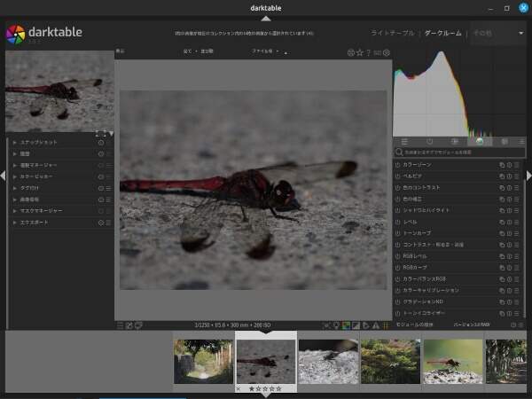532x399 pixels.
Task: Enable the カラーゾーン module power switch
Action: [x=397, y=165]
